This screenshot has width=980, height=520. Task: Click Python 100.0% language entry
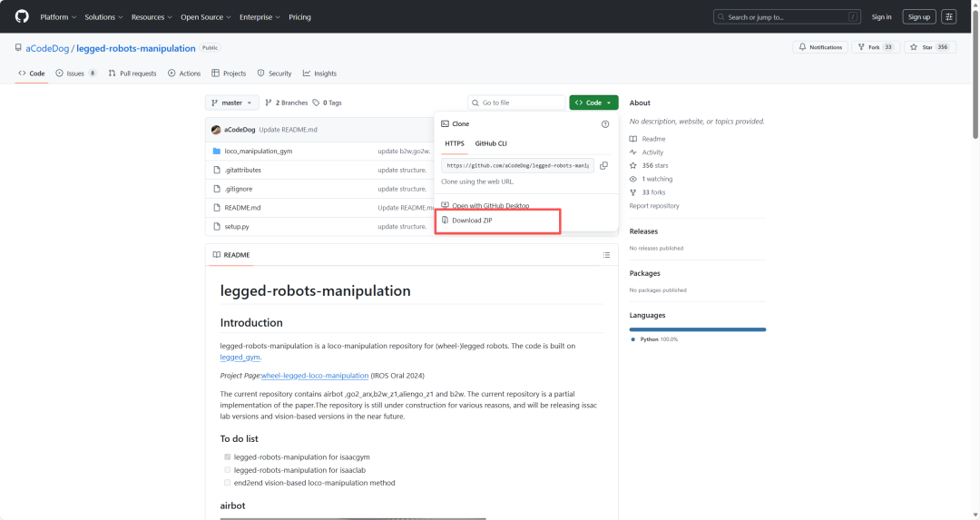(654, 339)
